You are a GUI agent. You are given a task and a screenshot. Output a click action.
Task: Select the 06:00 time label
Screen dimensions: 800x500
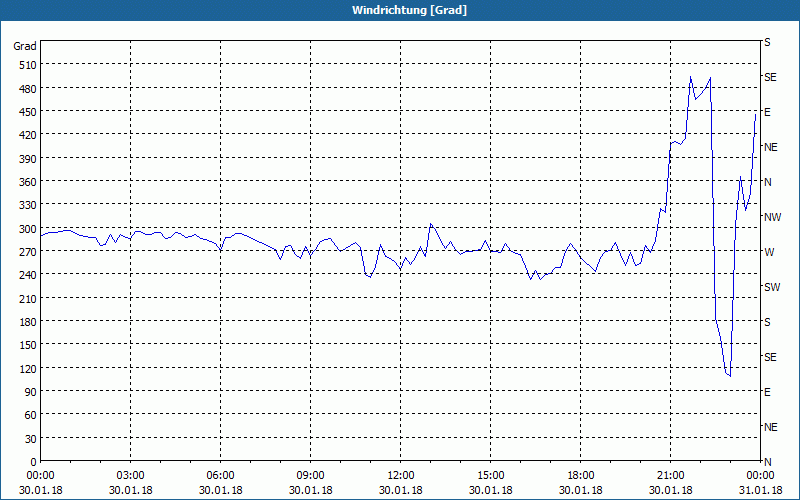[x=220, y=476]
